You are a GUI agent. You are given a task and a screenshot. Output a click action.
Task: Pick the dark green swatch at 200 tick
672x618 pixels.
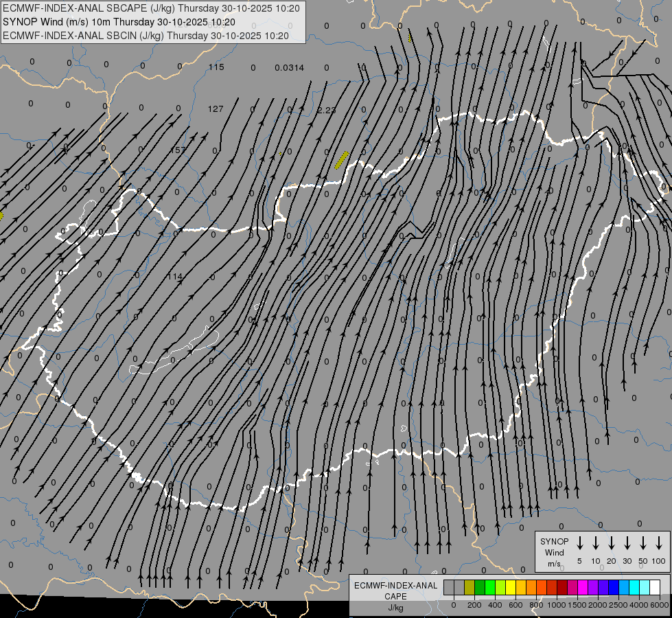pos(480,587)
